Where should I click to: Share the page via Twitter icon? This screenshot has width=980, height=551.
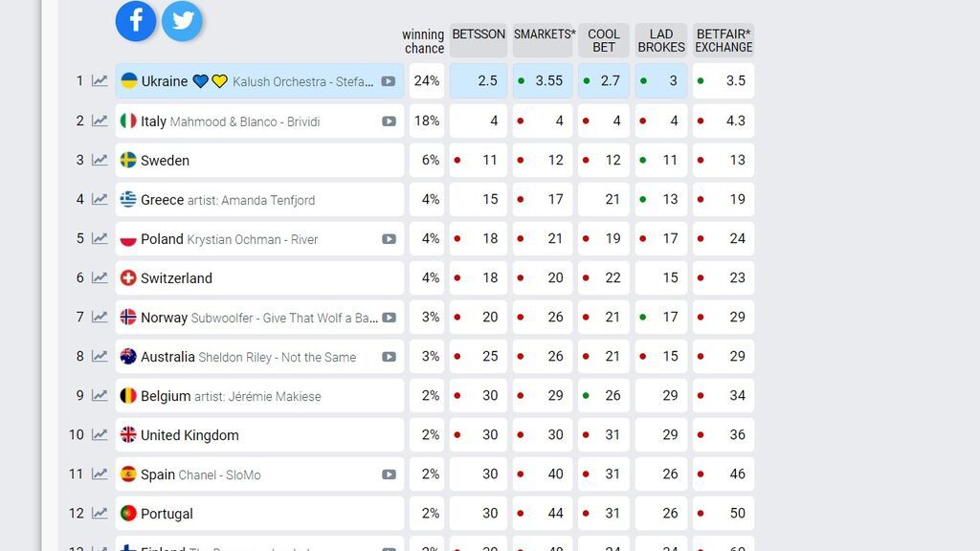[183, 21]
